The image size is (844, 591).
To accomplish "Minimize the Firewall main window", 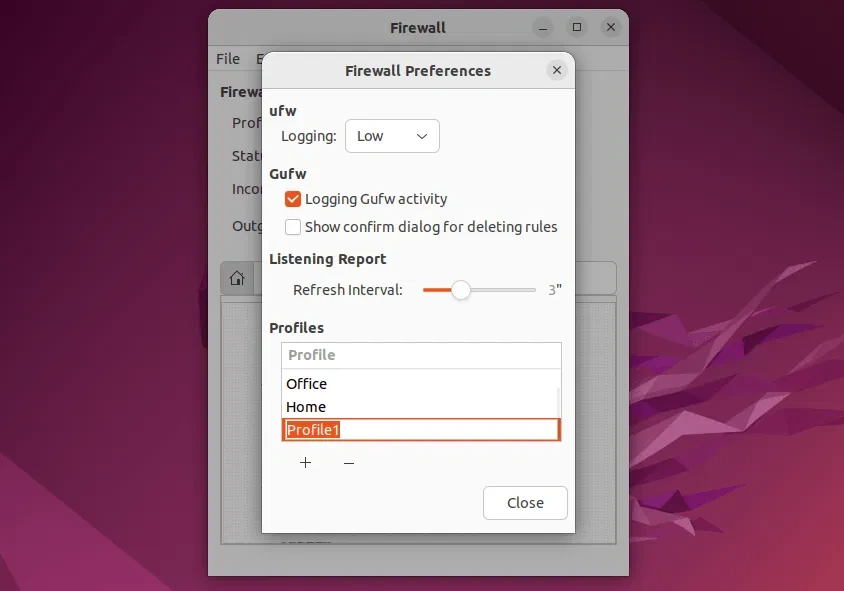I will (x=542, y=27).
